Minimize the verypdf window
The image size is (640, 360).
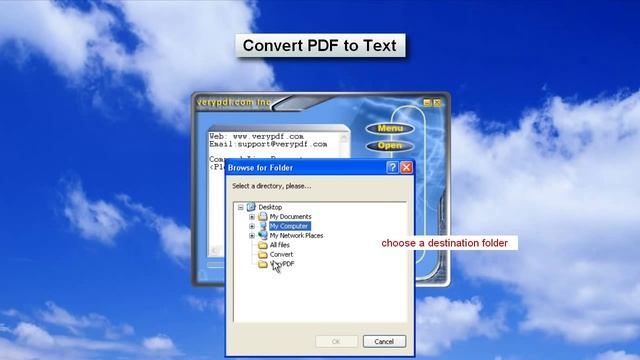point(427,103)
